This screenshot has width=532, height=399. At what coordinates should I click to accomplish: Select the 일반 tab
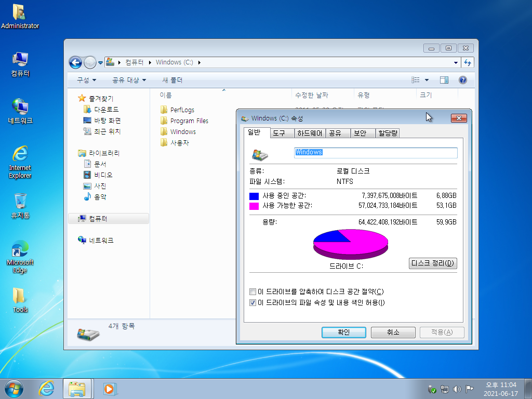(x=257, y=132)
